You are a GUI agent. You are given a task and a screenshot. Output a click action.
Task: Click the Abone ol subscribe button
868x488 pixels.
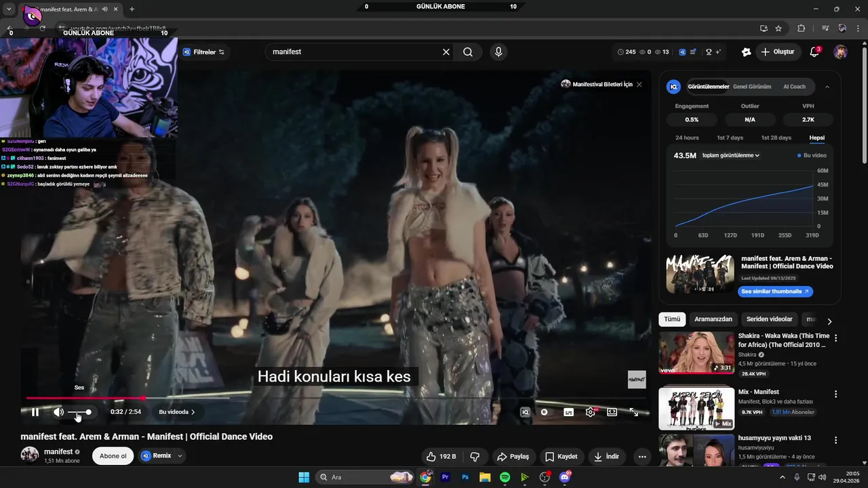(113, 456)
